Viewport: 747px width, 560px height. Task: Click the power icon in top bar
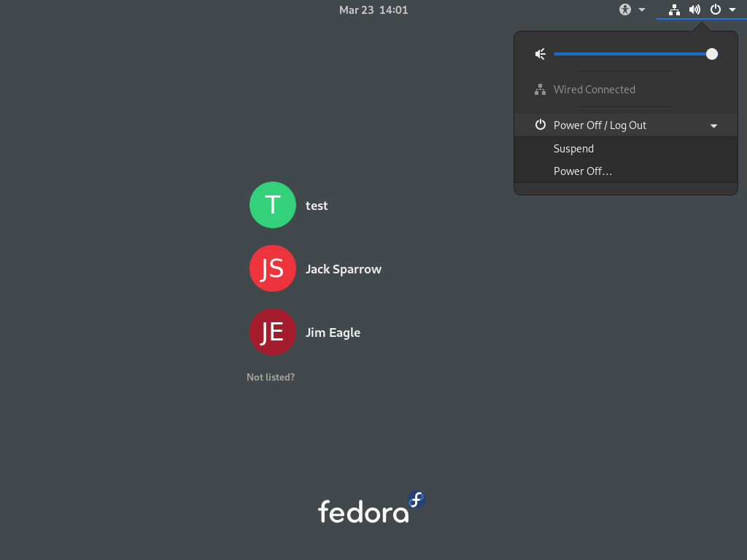tap(716, 9)
